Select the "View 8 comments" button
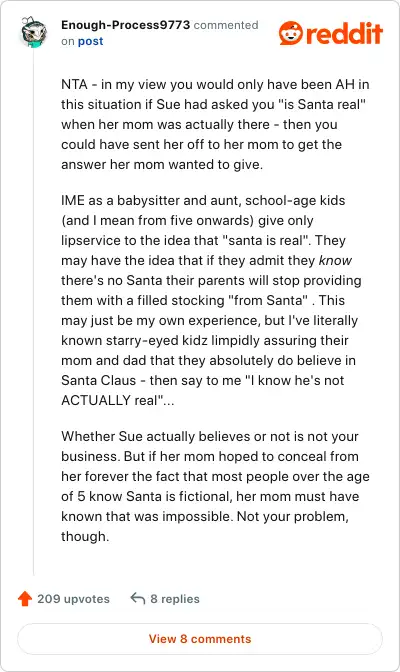 [x=200, y=639]
